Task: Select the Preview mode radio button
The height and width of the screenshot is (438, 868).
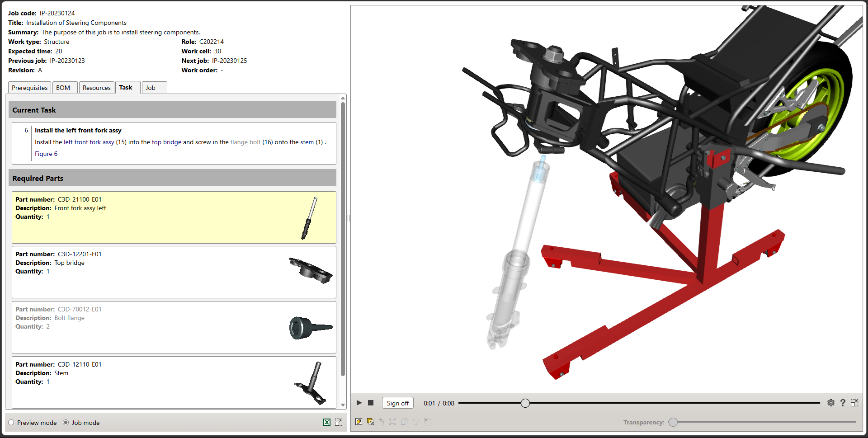Action: tap(11, 423)
